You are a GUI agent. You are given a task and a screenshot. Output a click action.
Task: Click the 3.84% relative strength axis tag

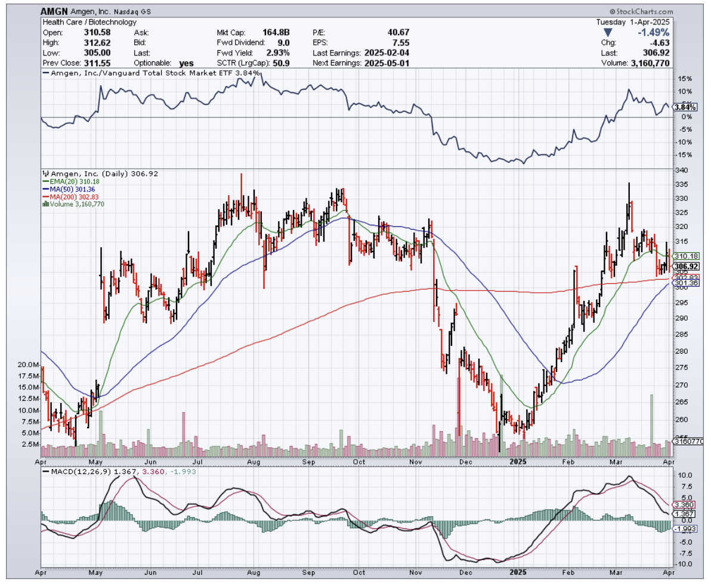point(682,107)
